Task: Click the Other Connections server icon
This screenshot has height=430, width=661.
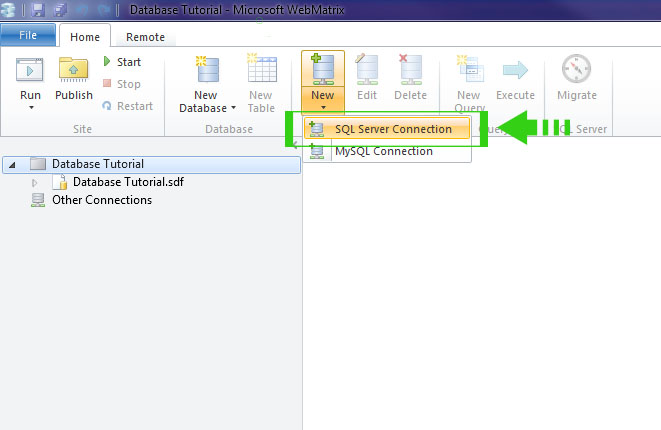Action: click(x=38, y=200)
